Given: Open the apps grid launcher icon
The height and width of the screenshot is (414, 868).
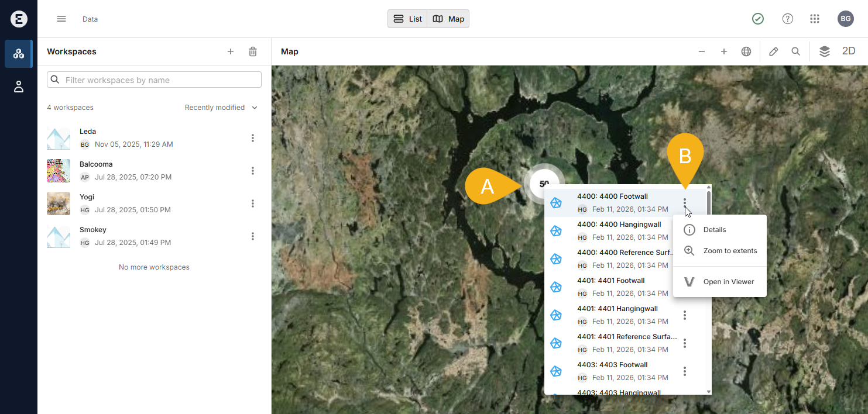Looking at the screenshot, I should (814, 19).
